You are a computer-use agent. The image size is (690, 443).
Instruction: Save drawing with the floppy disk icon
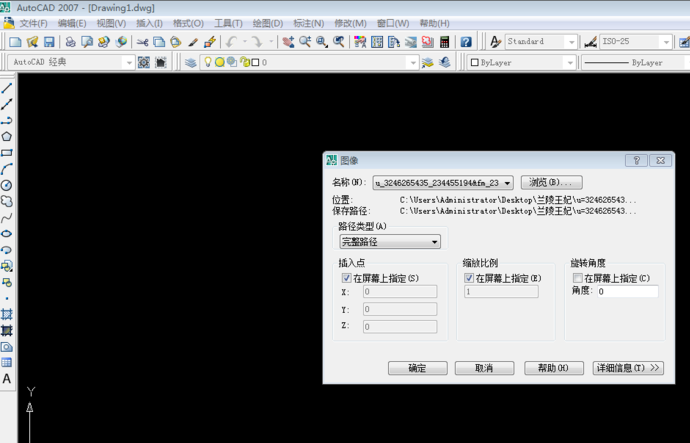49,42
